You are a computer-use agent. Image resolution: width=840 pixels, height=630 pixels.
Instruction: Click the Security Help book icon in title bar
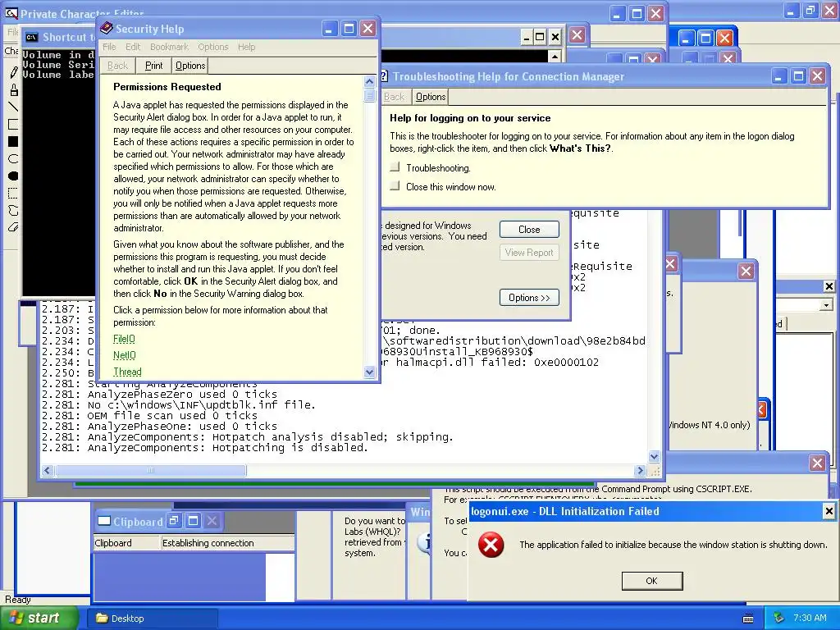pyautogui.click(x=107, y=29)
